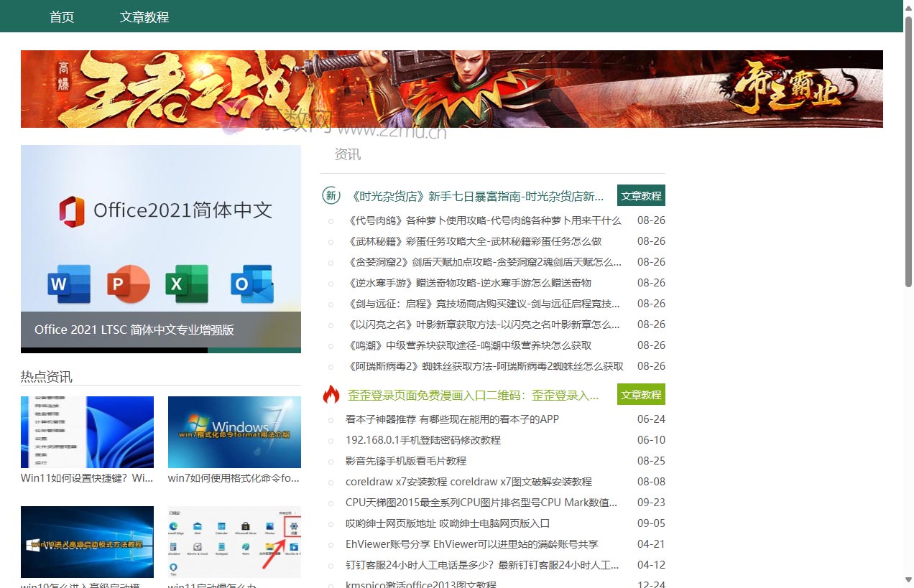Click the flame icon beside 歪歪登录 headline
Image resolution: width=914 pixels, height=588 pixels.
331,393
